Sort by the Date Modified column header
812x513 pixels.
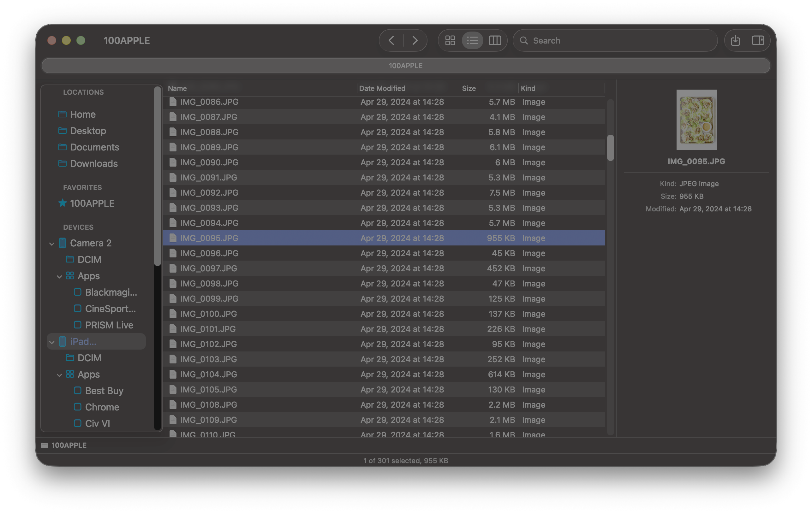click(x=382, y=88)
